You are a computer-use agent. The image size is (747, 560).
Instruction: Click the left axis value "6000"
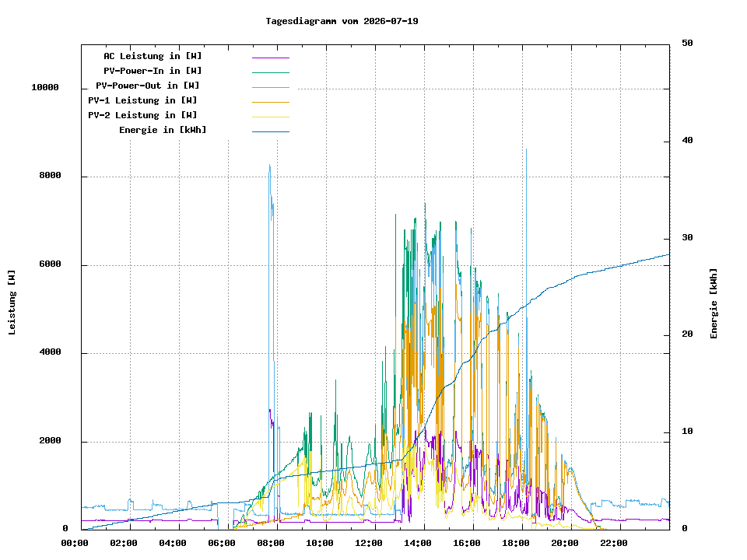click(x=50, y=264)
